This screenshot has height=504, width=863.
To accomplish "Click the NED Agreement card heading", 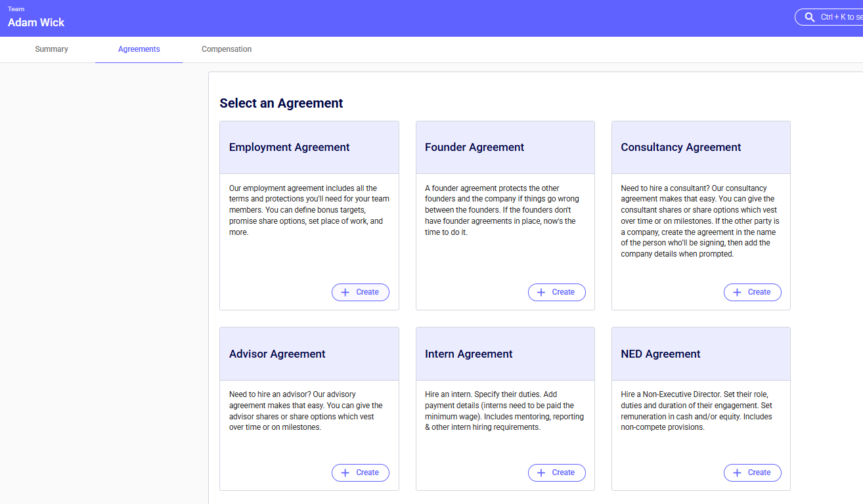I will [x=660, y=354].
